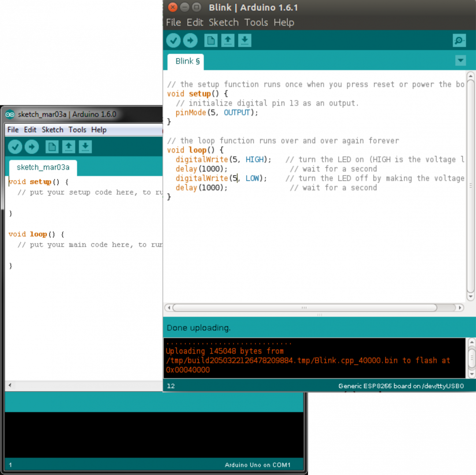Expand the tab options dropdown arrow
This screenshot has height=475, width=476.
(x=460, y=60)
